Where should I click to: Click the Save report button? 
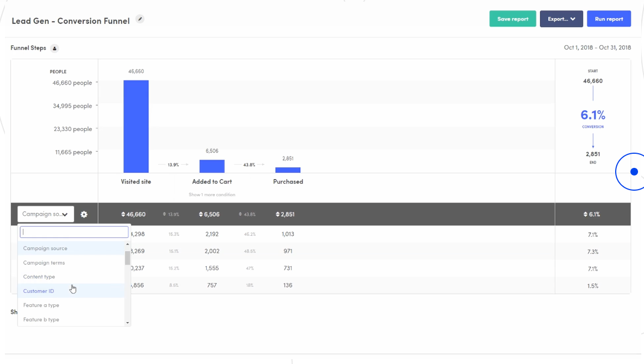click(x=512, y=18)
